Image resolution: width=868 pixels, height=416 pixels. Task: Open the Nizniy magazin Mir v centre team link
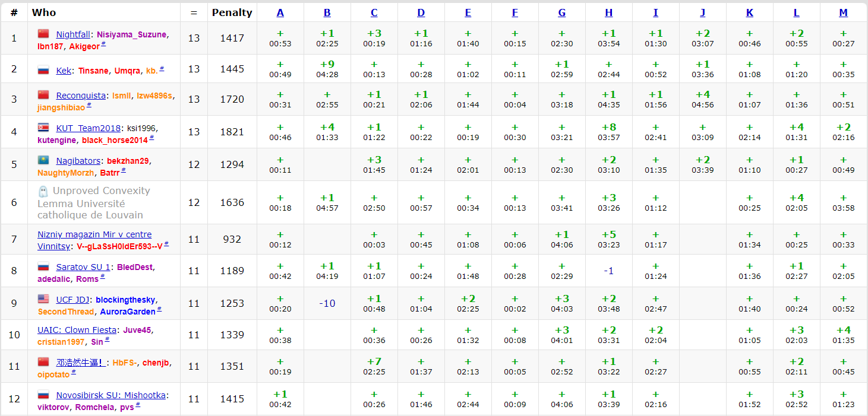94,234
